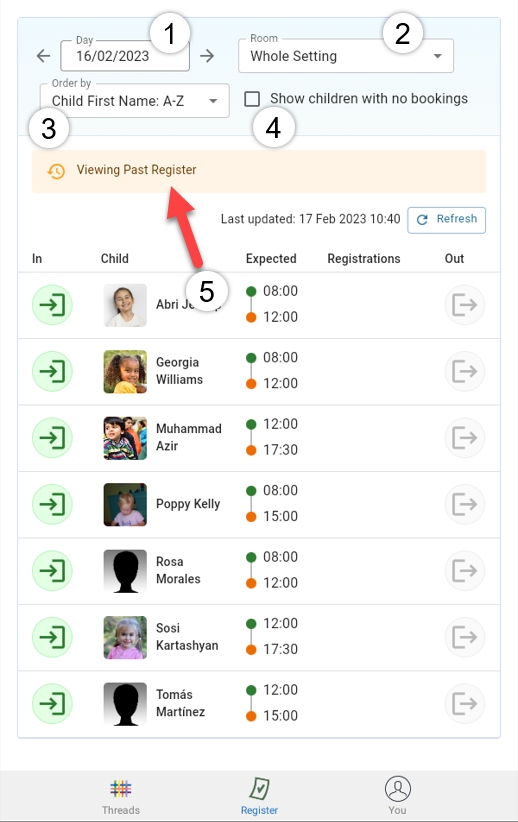View Sosi Kartashyan's profile photo
The width and height of the screenshot is (518, 822).
(125, 637)
